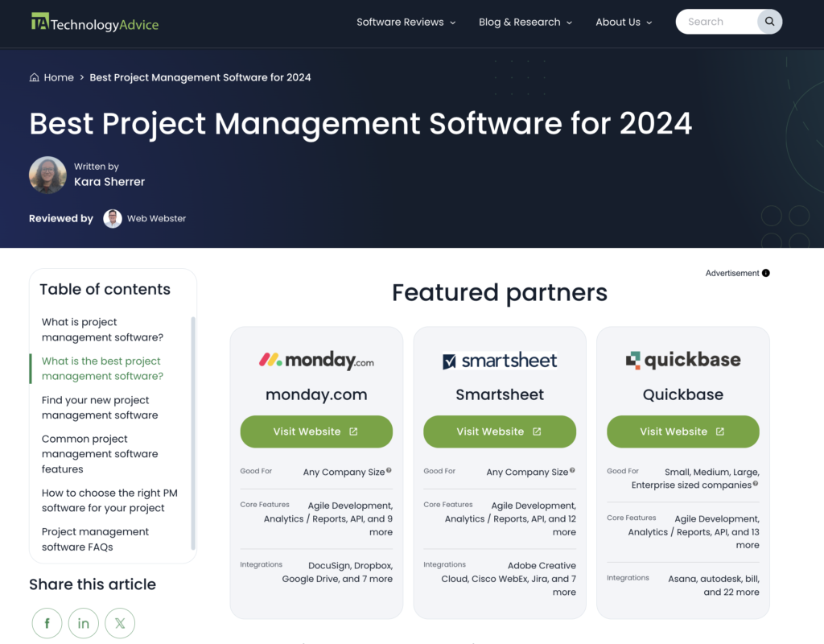Share article on LinkedIn
824x644 pixels.
83,623
